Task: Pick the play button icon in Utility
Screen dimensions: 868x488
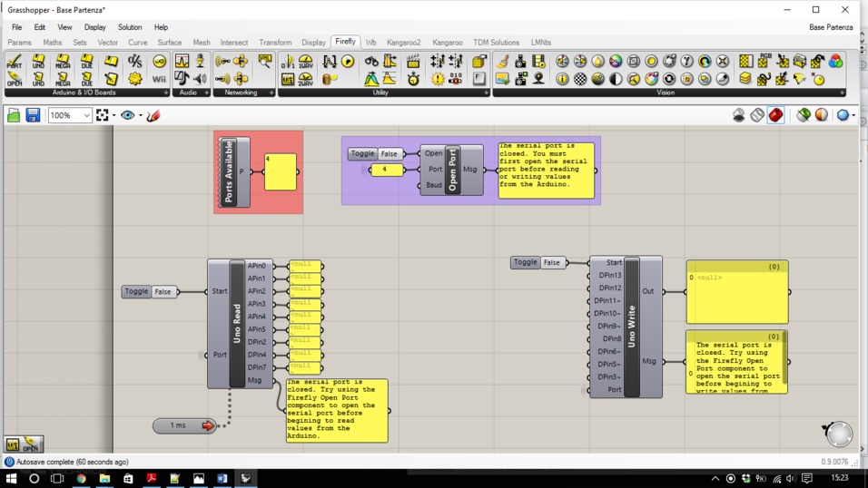Action: coord(348,62)
